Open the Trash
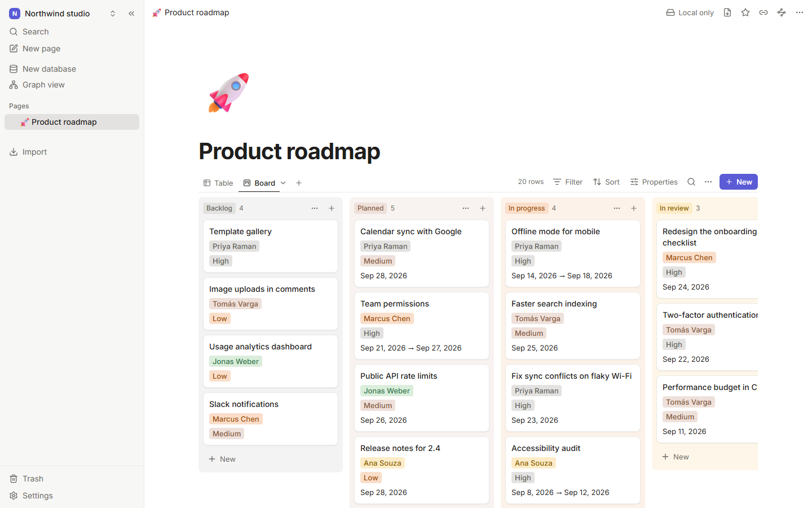This screenshot has height=508, width=812. point(72,479)
